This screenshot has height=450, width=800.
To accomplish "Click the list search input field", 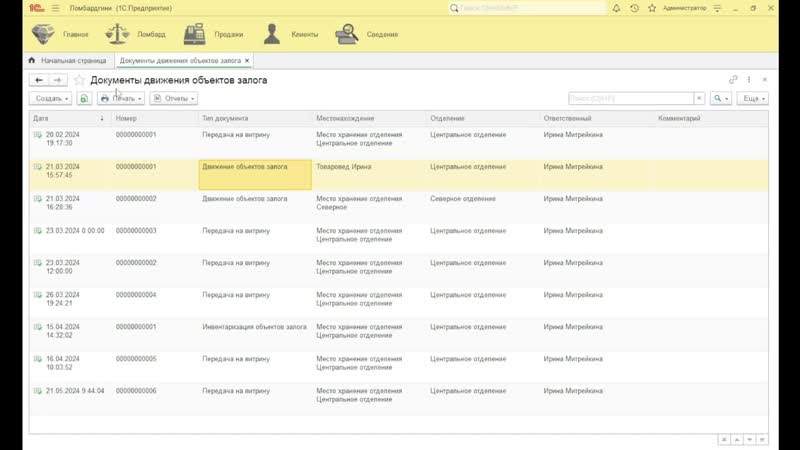I will pos(630,99).
